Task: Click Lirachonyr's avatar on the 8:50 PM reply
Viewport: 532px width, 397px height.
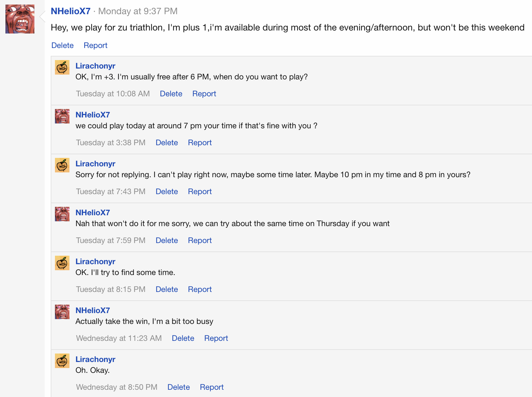Action: tap(62, 361)
